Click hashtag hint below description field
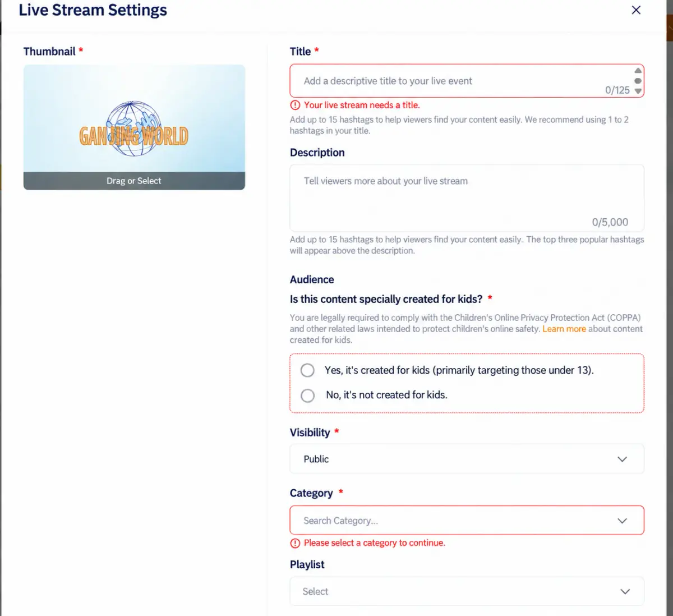 pyautogui.click(x=467, y=245)
